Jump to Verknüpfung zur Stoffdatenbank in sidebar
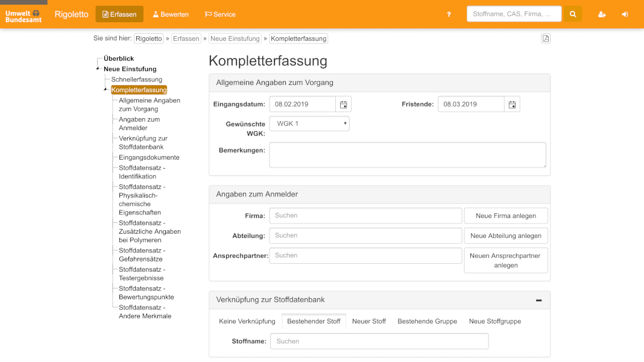This screenshot has height=362, width=644. coord(143,142)
